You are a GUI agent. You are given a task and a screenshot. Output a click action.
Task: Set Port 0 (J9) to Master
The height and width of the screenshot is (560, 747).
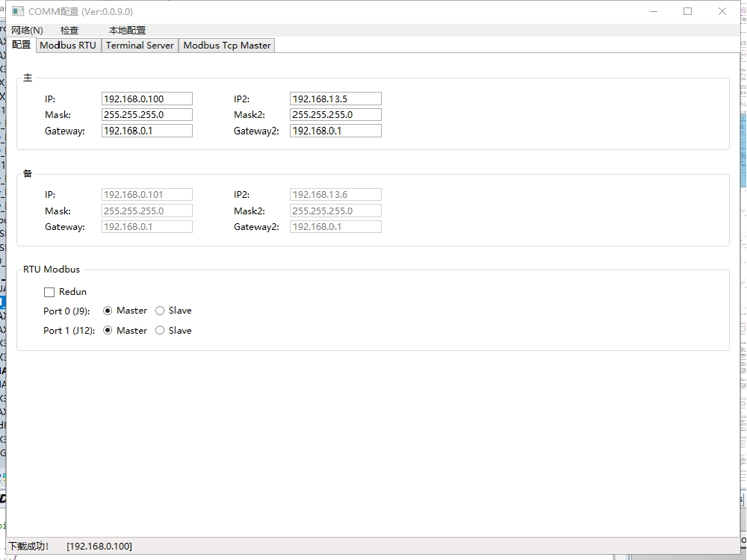(x=108, y=311)
